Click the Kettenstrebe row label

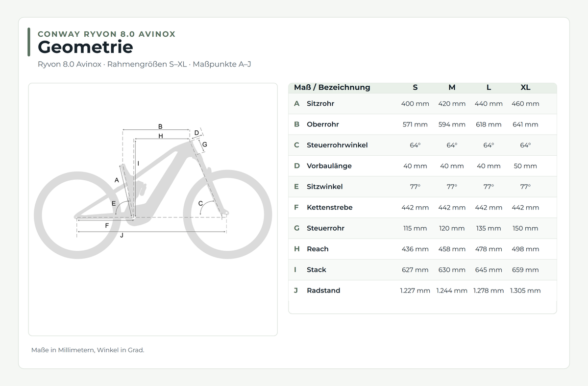(x=330, y=208)
